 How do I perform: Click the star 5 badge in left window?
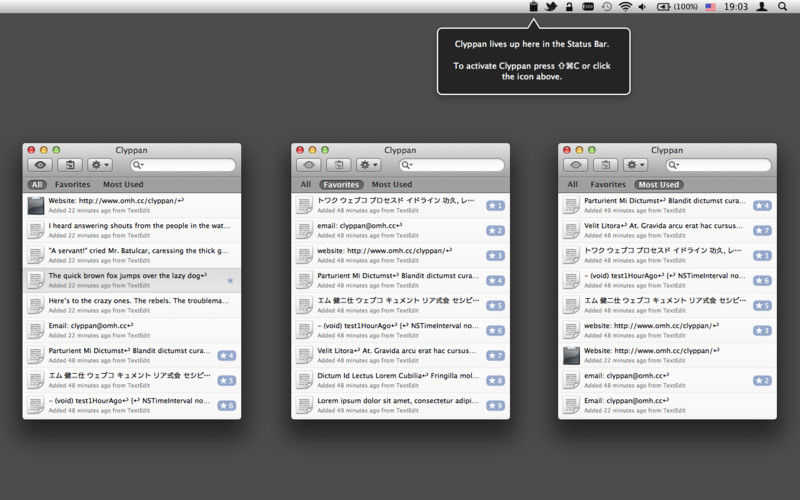point(227,381)
